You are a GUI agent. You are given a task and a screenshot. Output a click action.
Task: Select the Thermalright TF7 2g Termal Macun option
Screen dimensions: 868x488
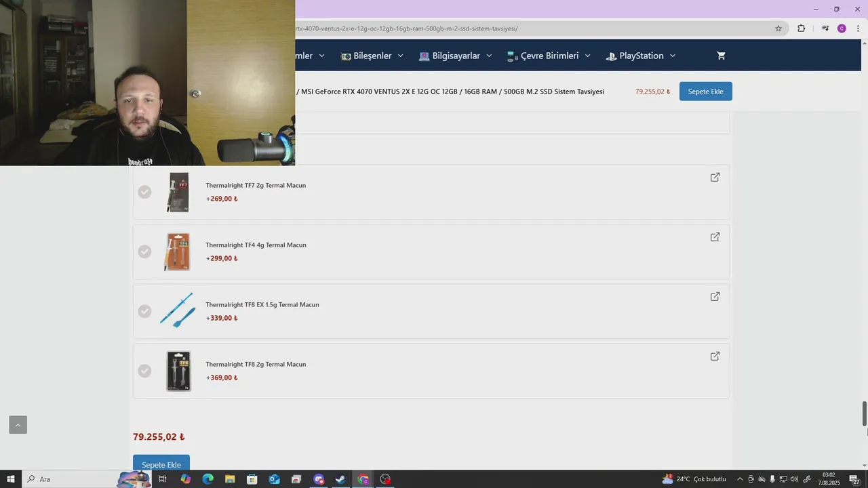(144, 192)
